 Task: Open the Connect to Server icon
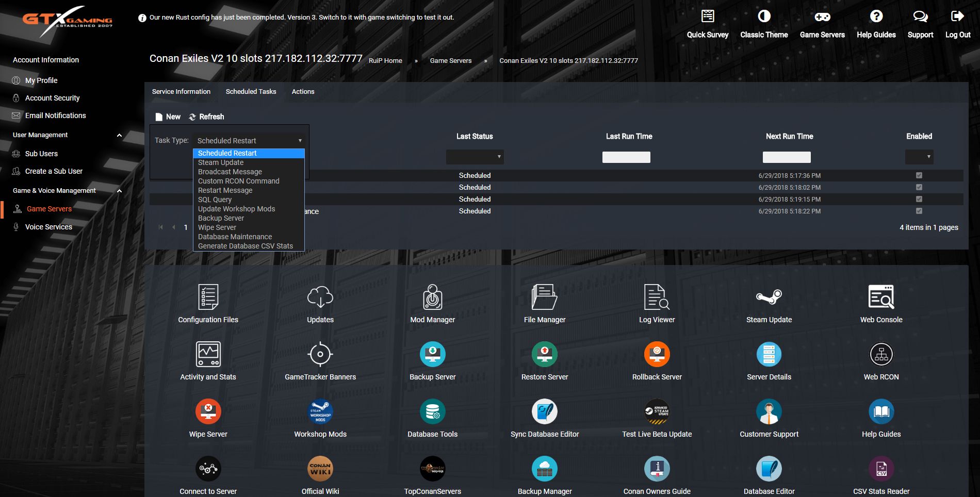208,469
